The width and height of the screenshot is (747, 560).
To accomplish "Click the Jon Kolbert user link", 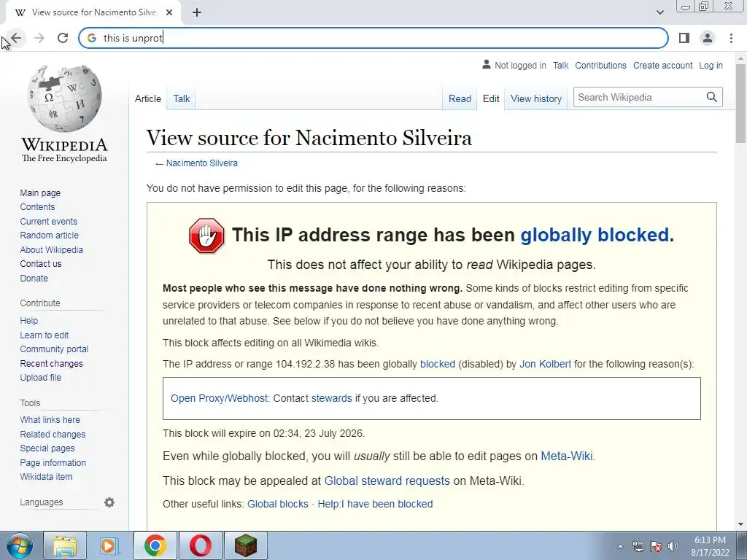I will click(545, 364).
